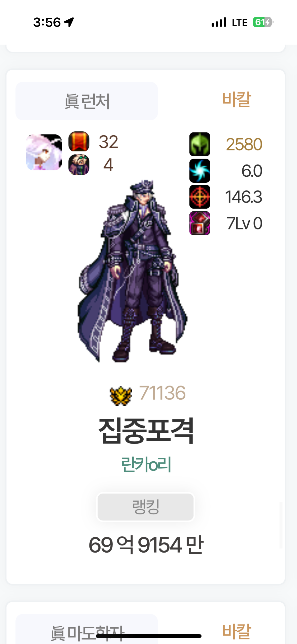Tap the red banner buff icon
This screenshot has width=297, height=644.
79,141
